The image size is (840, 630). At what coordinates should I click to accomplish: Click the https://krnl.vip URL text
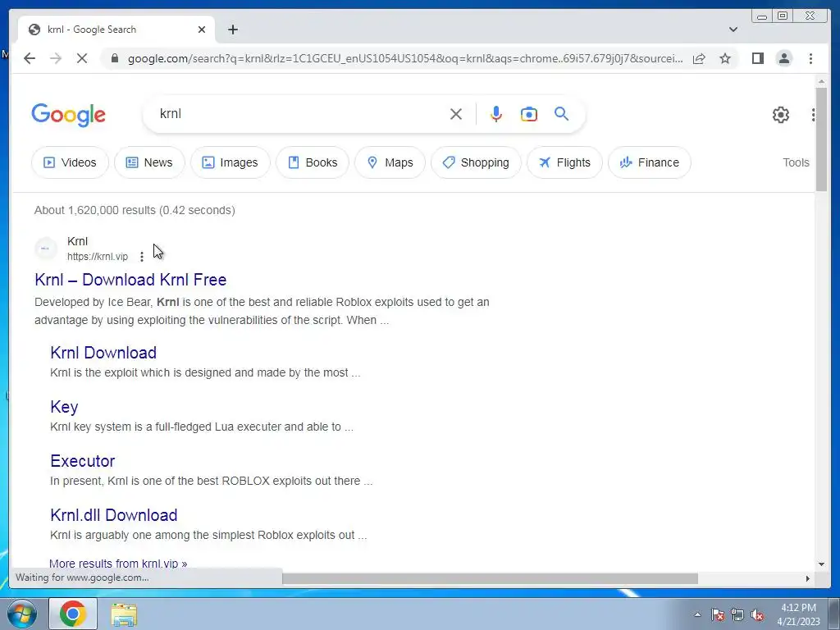tap(98, 257)
